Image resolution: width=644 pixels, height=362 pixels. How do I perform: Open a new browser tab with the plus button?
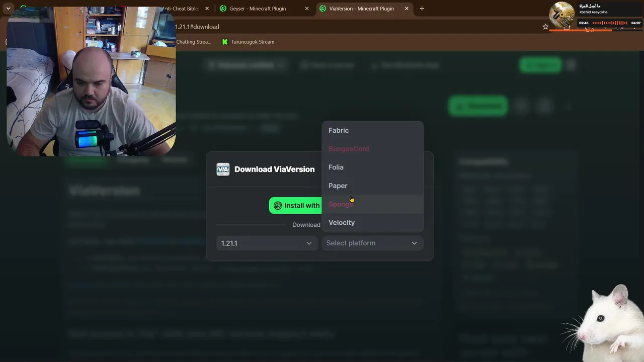pyautogui.click(x=422, y=9)
